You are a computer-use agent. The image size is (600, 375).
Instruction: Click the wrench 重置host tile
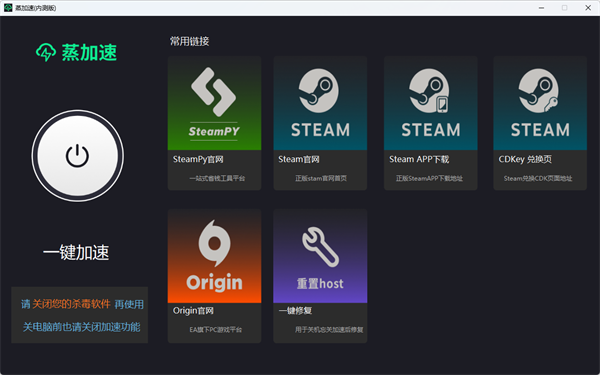pos(320,256)
